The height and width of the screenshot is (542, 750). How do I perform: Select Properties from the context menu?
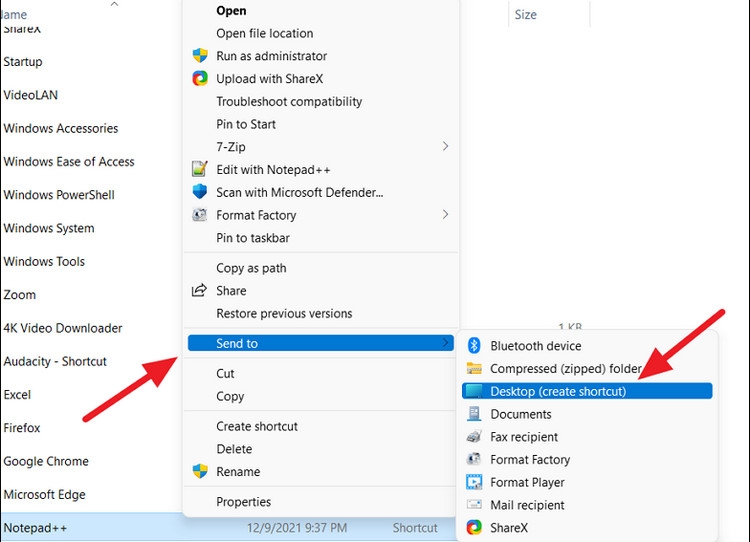(x=243, y=502)
